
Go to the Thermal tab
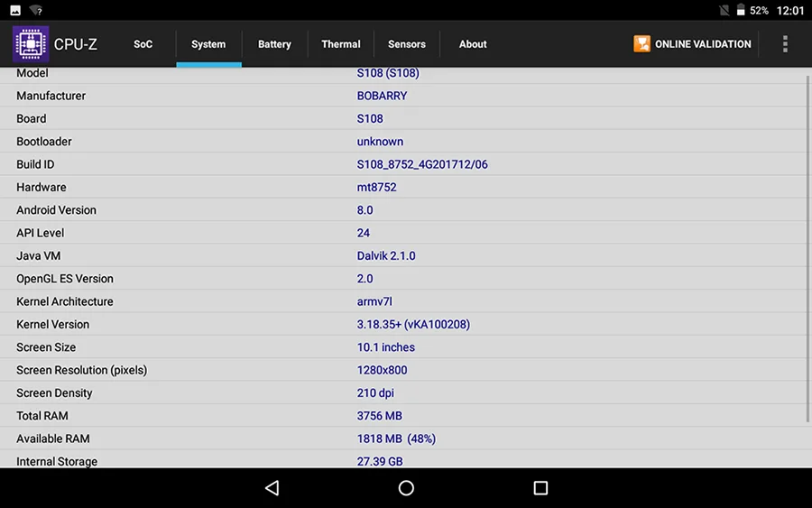[341, 44]
